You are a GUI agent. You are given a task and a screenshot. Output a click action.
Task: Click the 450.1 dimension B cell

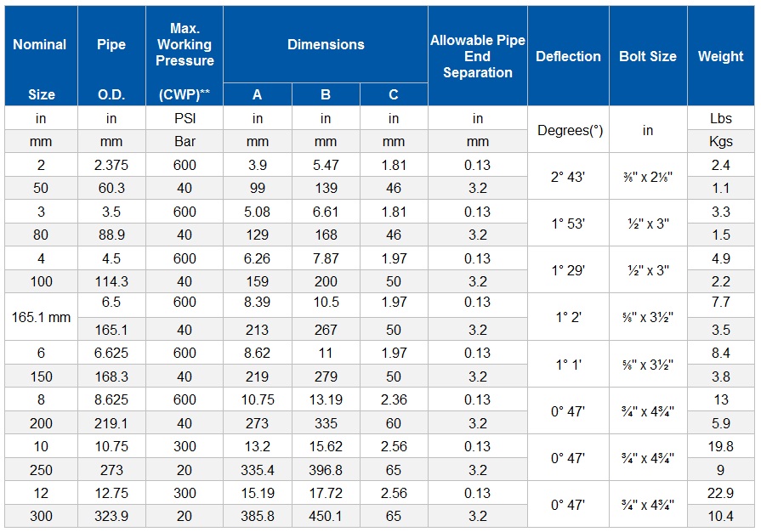click(326, 516)
